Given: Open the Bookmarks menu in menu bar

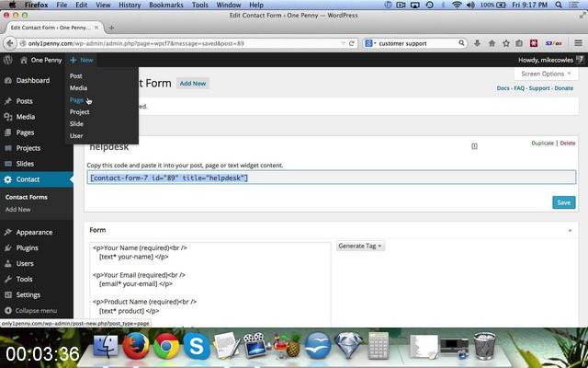Looking at the screenshot, I should [x=166, y=5].
